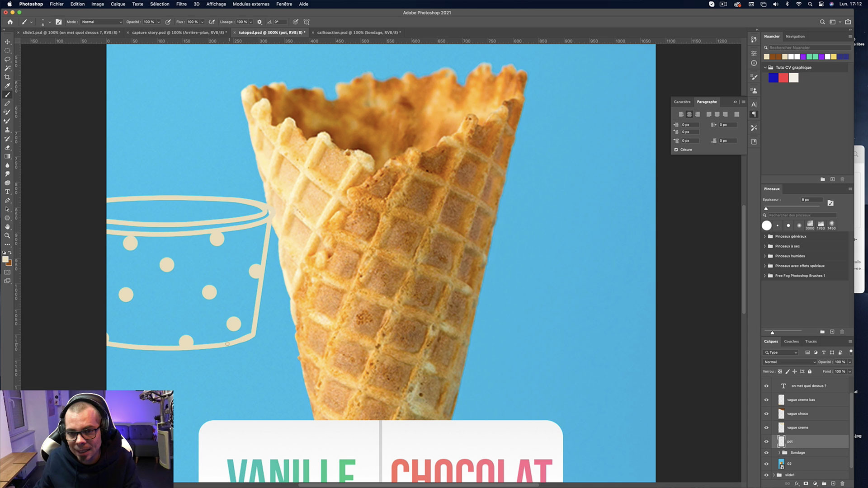The width and height of the screenshot is (868, 488).
Task: Select the Eyedropper tool
Action: 7,86
